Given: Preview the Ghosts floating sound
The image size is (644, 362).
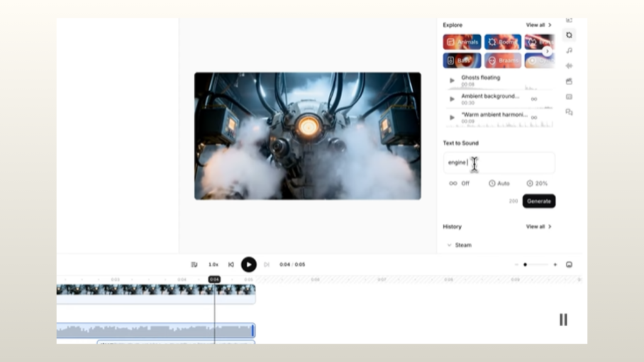Looking at the screenshot, I should tap(452, 80).
